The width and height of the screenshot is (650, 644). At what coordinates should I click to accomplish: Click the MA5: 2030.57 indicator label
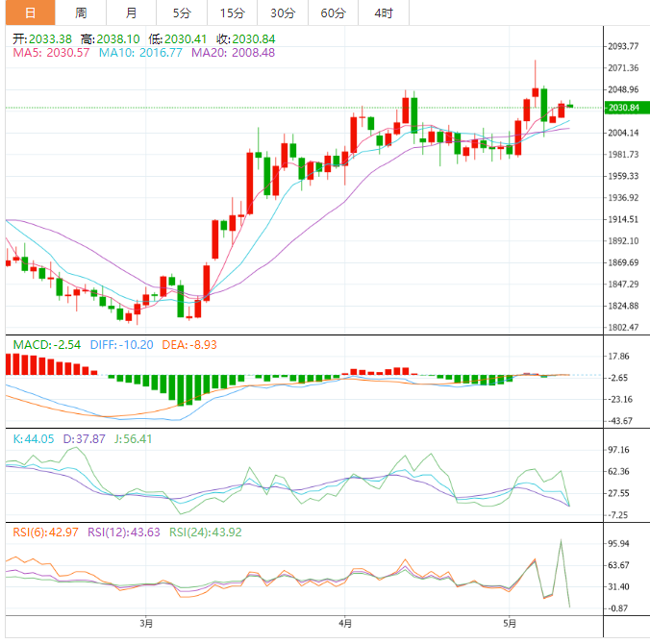[51, 53]
